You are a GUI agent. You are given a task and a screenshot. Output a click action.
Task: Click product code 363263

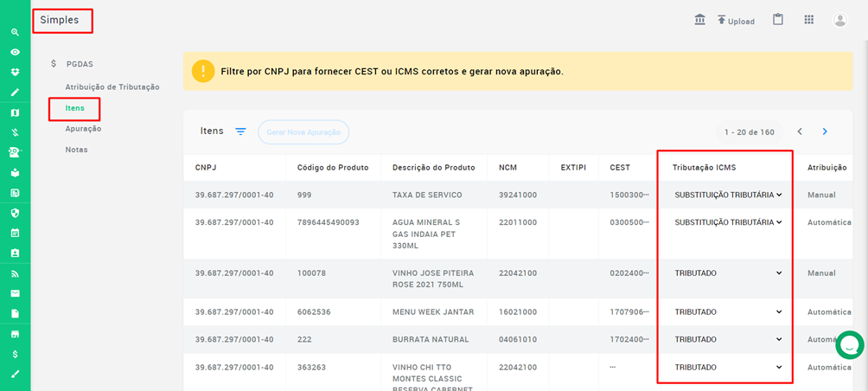tap(310, 367)
